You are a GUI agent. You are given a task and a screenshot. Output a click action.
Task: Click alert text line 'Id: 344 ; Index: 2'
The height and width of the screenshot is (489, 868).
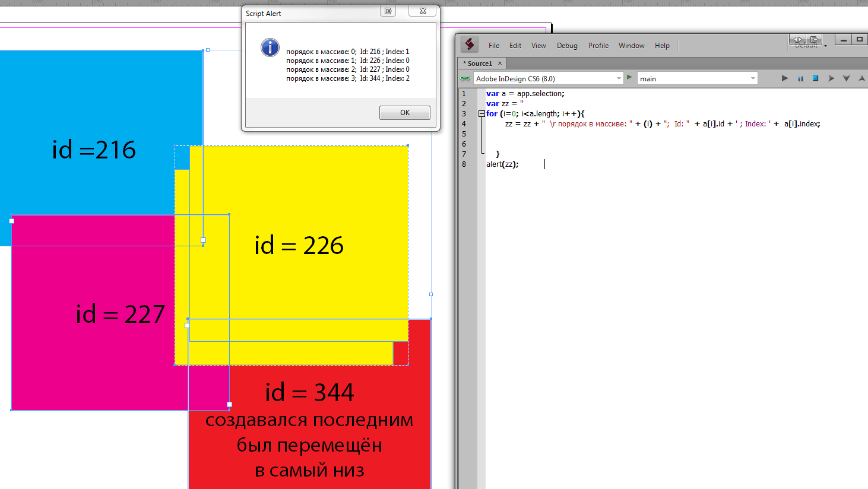click(x=348, y=78)
